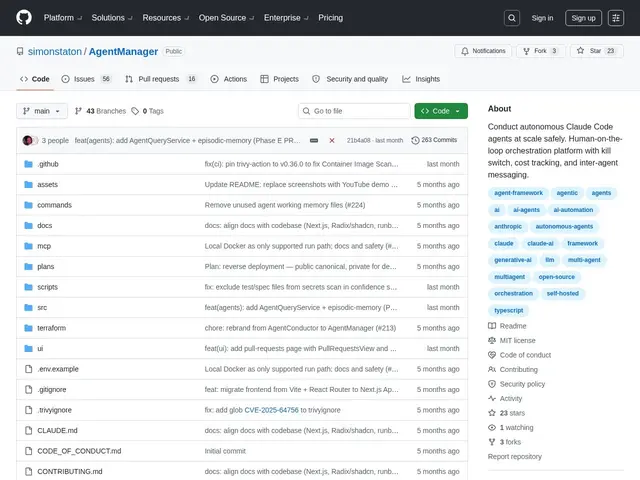Open the appearance settings icon in header
Screen dimensions: 640x480
point(616,18)
